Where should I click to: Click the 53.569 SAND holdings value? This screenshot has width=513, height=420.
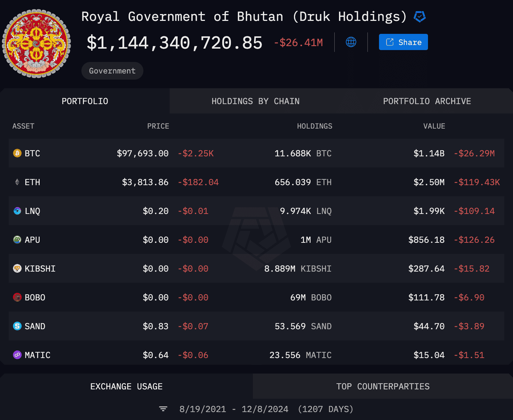click(x=303, y=326)
